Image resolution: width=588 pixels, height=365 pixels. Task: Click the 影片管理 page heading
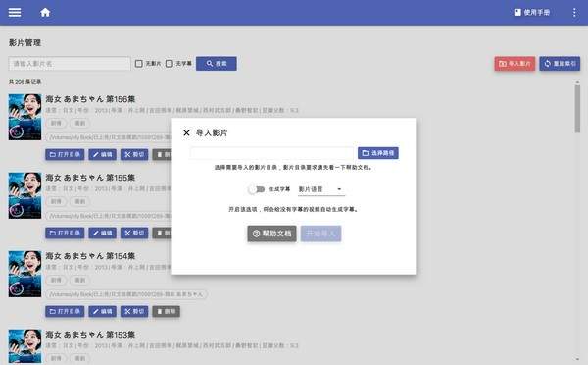pos(24,43)
